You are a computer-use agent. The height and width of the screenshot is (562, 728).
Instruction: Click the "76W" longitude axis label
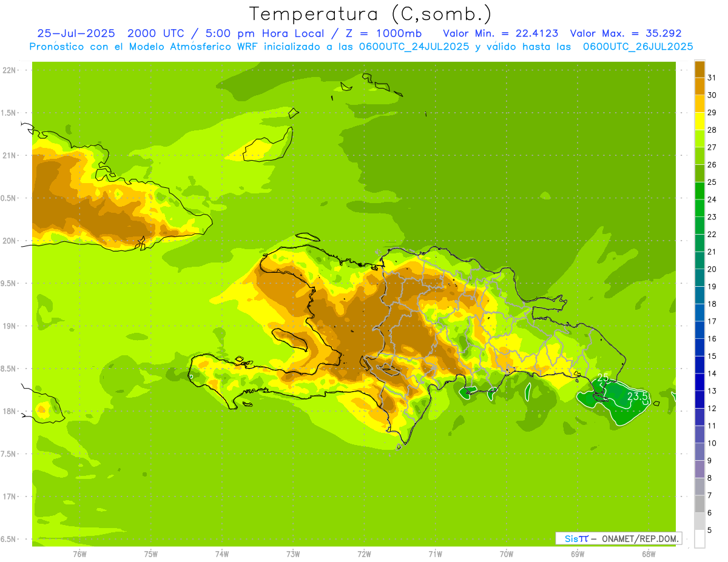tap(79, 554)
